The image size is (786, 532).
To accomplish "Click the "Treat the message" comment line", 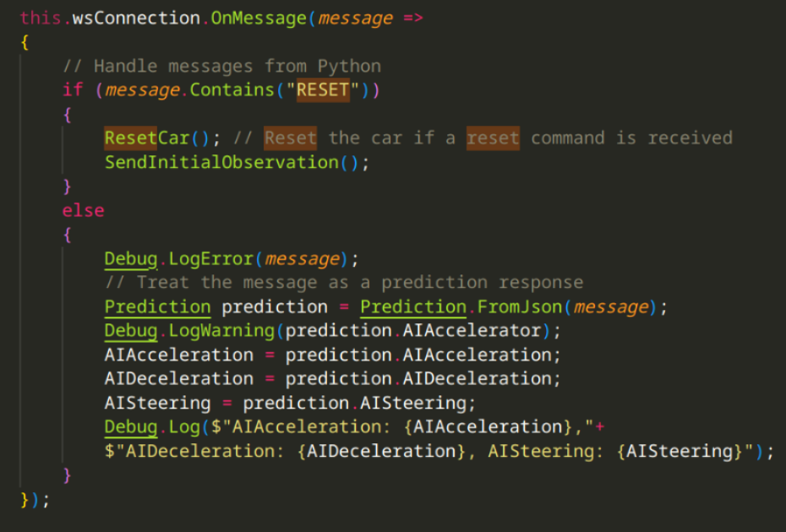I will [343, 282].
